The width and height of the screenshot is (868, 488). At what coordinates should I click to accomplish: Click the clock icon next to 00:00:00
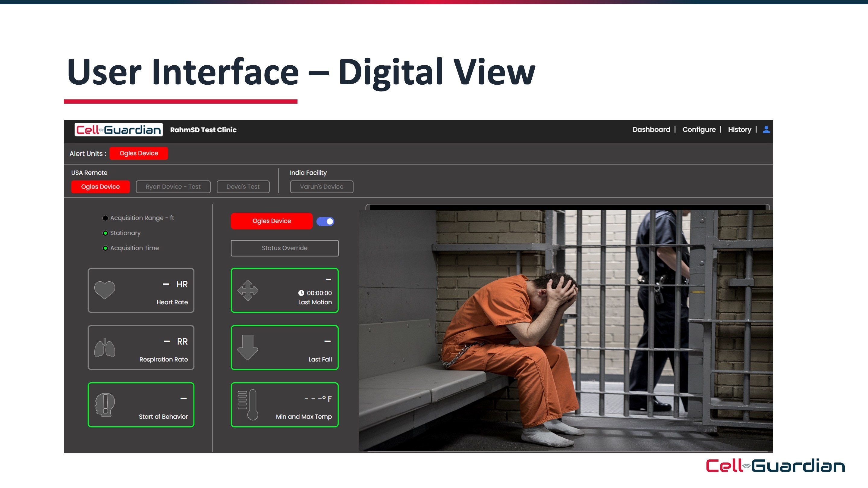click(x=301, y=293)
